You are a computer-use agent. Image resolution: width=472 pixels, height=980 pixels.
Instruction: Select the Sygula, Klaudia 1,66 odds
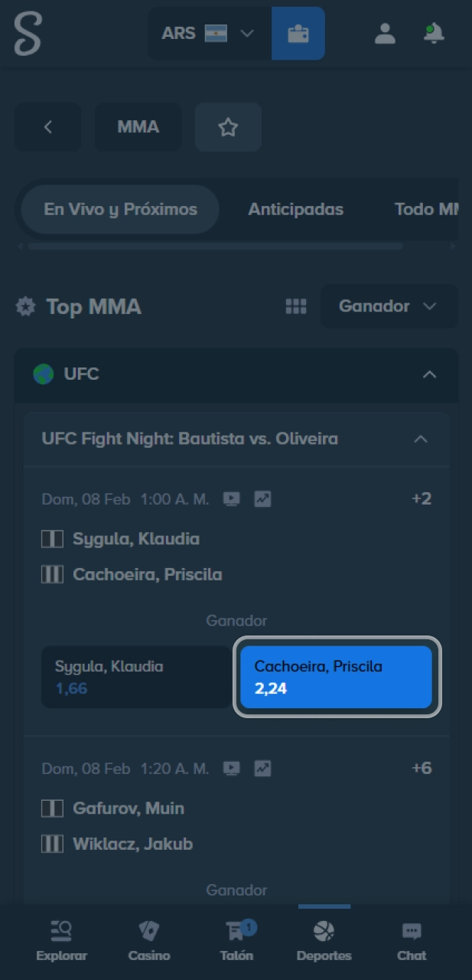[136, 677]
